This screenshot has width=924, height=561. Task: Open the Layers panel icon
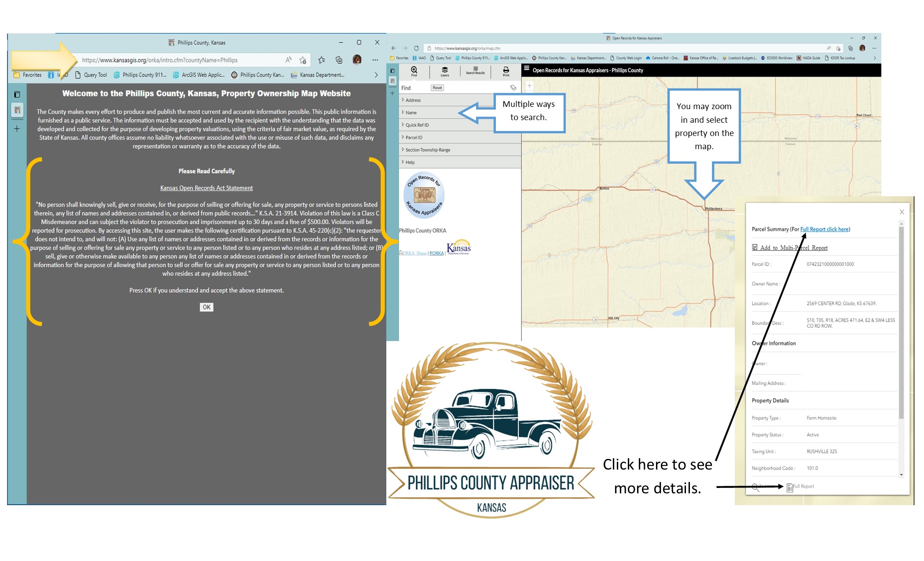point(445,71)
